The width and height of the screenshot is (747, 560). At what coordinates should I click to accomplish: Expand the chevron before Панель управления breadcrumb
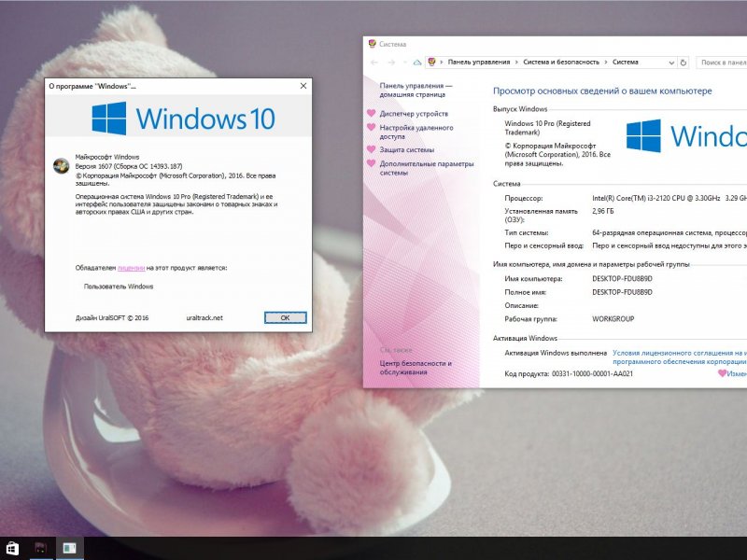point(442,63)
